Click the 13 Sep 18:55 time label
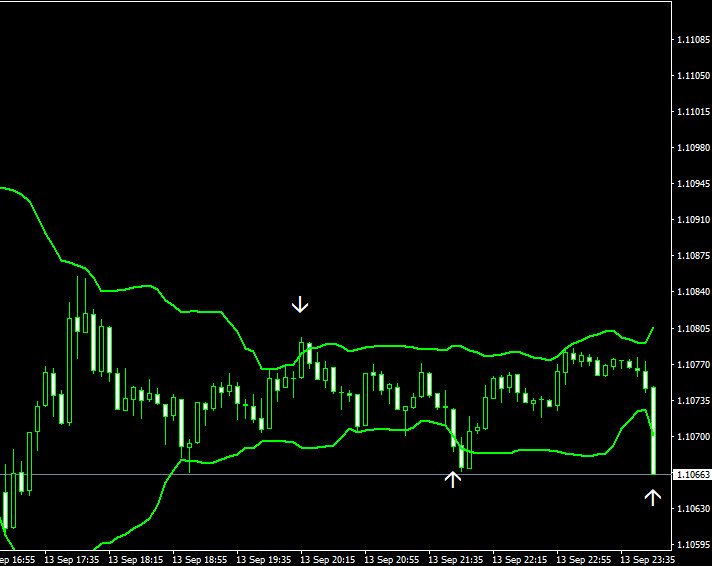Viewport: 712px width, 566px height. coord(199,560)
